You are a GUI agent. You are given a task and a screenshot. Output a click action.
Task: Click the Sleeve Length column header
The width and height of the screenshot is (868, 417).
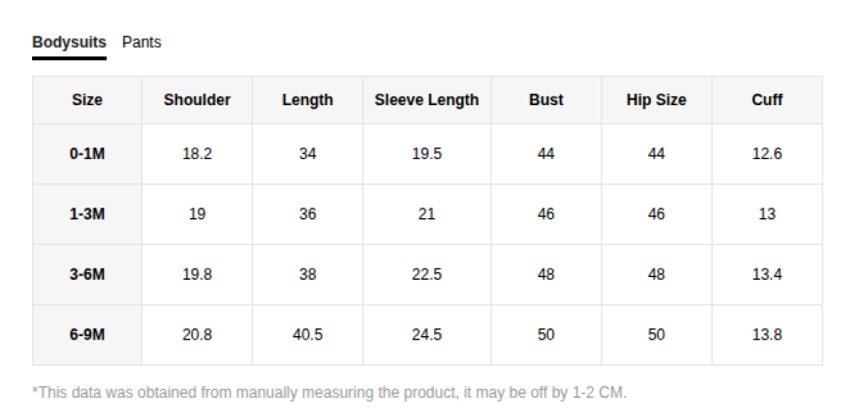point(426,100)
